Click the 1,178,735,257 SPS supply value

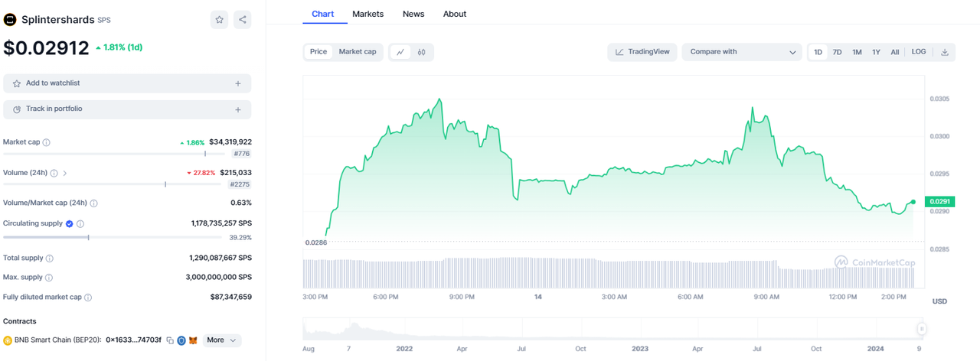tap(221, 223)
